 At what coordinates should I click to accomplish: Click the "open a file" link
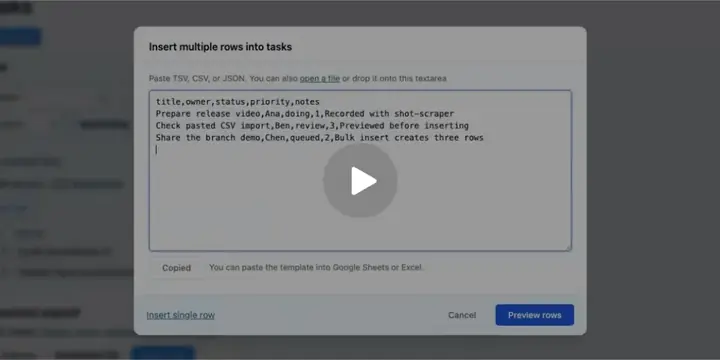tap(320, 79)
